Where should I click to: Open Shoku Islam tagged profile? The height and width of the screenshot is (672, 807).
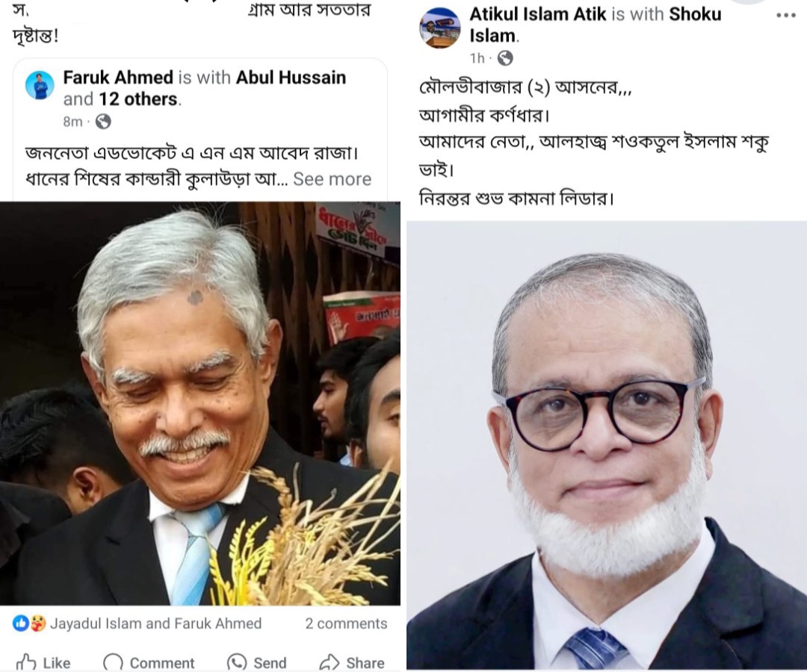[x=595, y=25]
